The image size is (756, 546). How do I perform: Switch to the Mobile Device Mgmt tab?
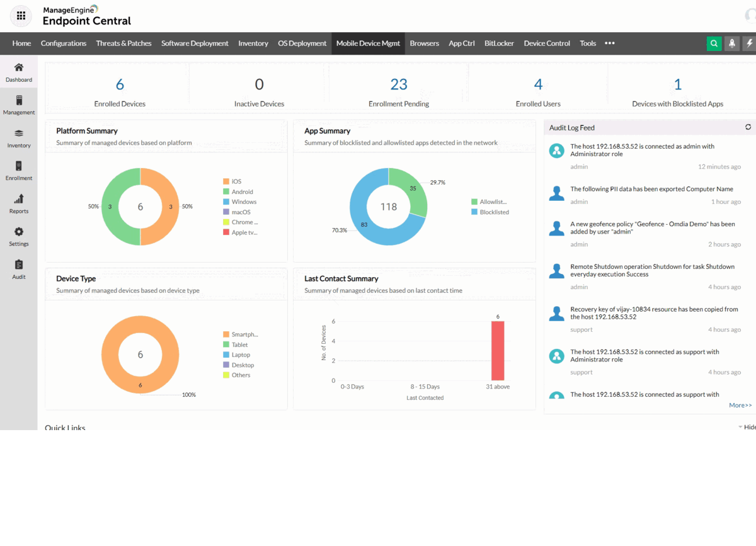coord(368,43)
